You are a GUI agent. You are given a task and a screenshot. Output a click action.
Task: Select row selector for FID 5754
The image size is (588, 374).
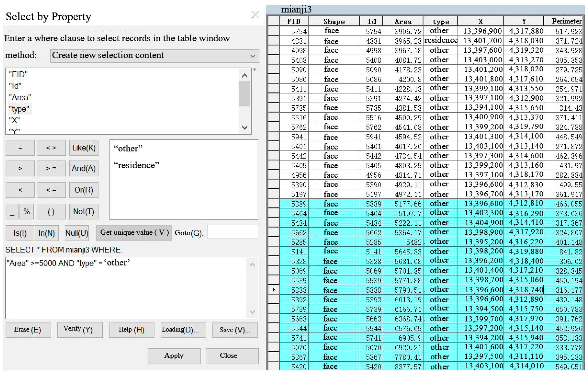pos(274,31)
